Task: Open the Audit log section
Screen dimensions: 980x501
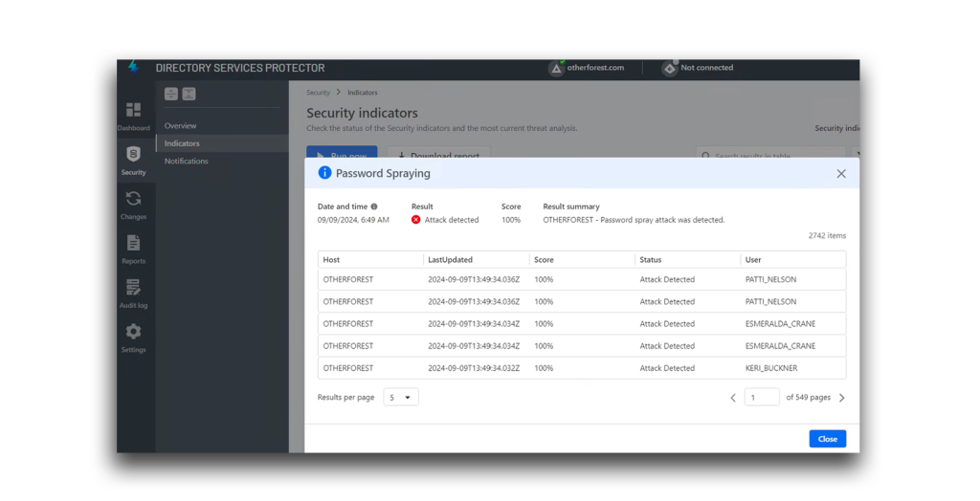Action: coord(133,294)
